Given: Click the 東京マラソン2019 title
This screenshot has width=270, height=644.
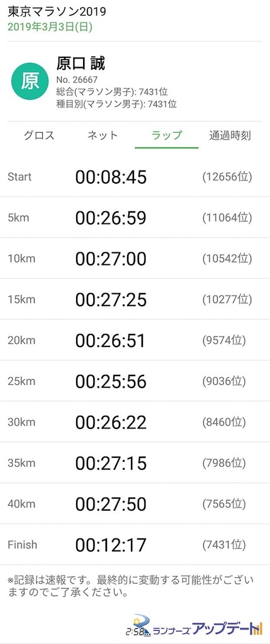Looking at the screenshot, I should (57, 11).
